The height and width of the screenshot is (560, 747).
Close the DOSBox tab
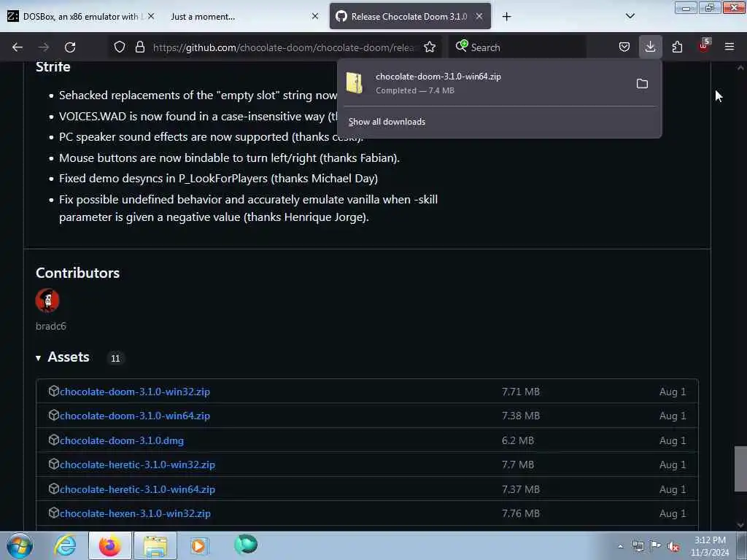tap(151, 16)
